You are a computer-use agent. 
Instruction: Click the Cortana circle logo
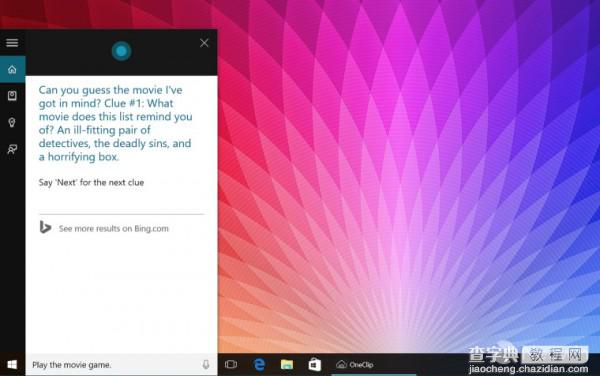click(x=122, y=51)
